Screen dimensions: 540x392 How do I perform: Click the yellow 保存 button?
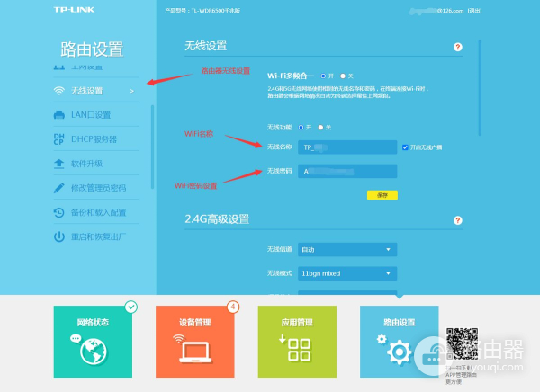click(x=382, y=195)
